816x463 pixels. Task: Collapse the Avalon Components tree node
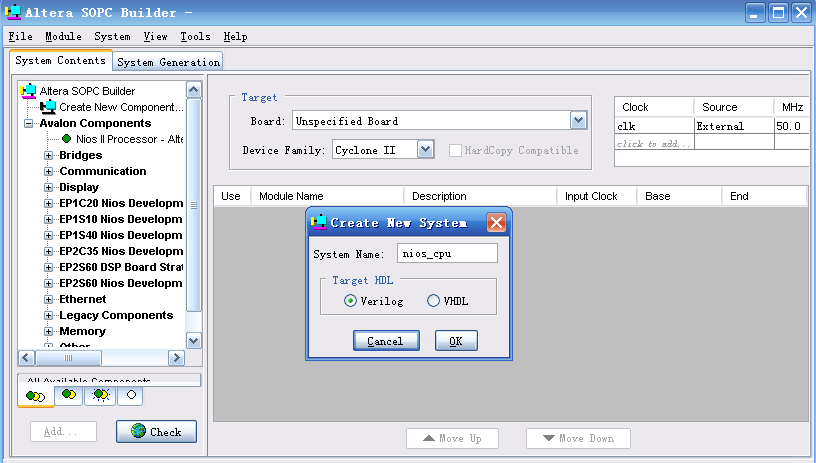tap(29, 123)
